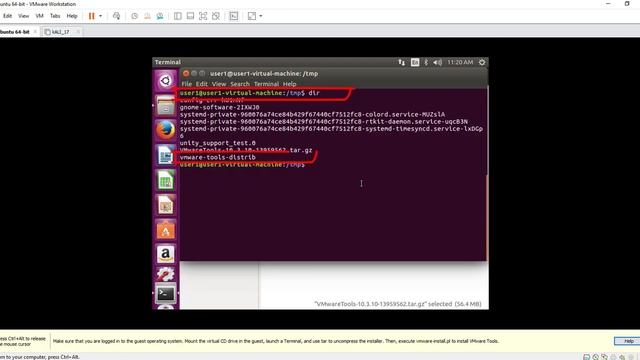Open LibreOffice Impress in launcher
The width and height of the screenshot is (640, 360).
point(165,205)
